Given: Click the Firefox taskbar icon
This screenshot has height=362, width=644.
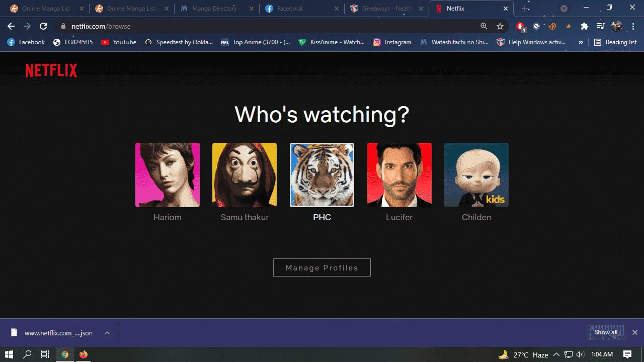Looking at the screenshot, I should click(x=84, y=354).
